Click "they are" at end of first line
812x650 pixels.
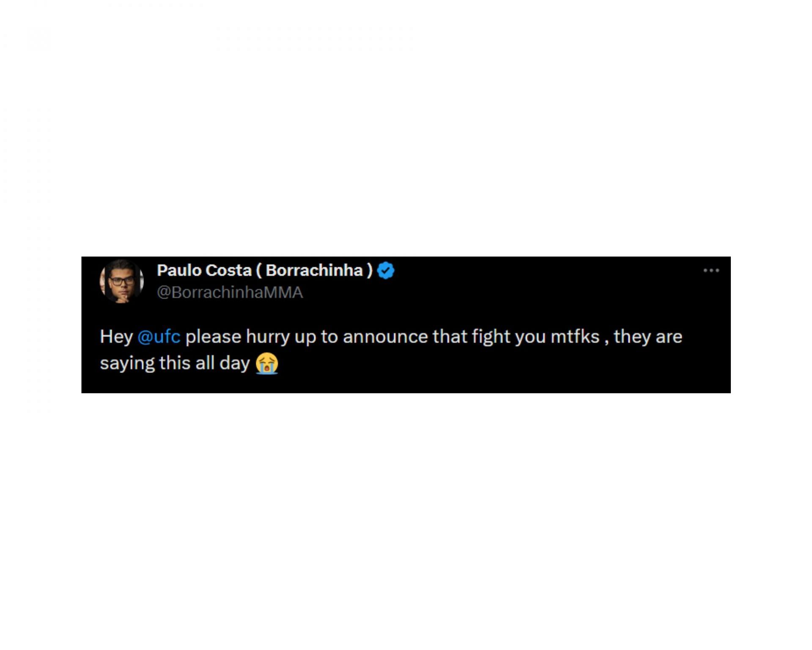[x=648, y=337]
